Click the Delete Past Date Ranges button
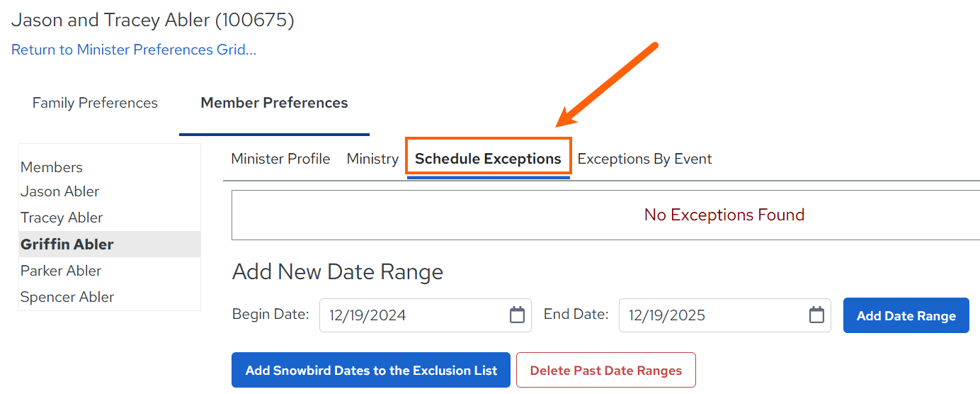 pos(606,370)
